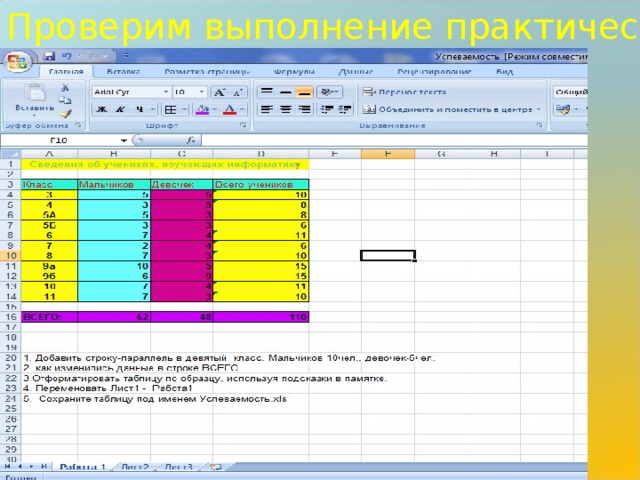Apply cell borders with borders icon
The width and height of the screenshot is (640, 480).
coord(170,109)
